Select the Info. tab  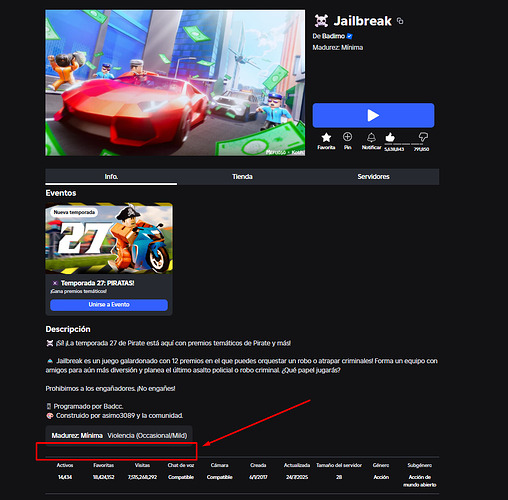pyautogui.click(x=111, y=177)
